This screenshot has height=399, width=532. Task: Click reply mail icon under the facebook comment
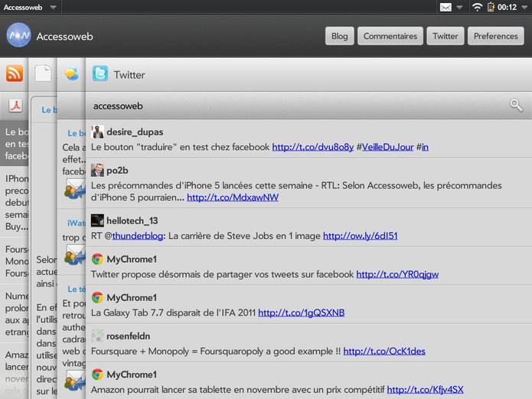75,189
